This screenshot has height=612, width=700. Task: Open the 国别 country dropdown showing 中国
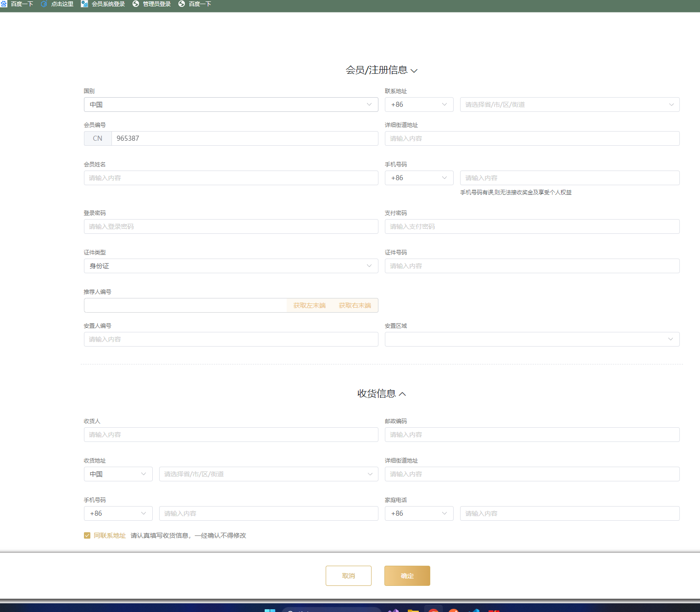[231, 105]
